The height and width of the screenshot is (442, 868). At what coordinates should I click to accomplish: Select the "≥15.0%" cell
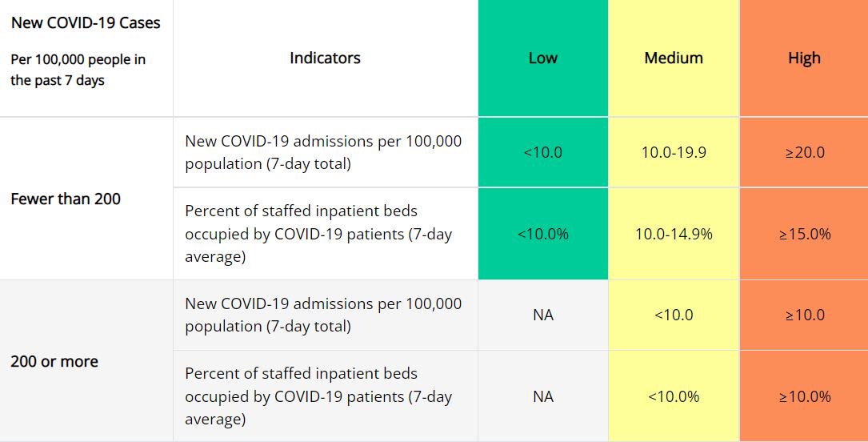pyautogui.click(x=804, y=234)
